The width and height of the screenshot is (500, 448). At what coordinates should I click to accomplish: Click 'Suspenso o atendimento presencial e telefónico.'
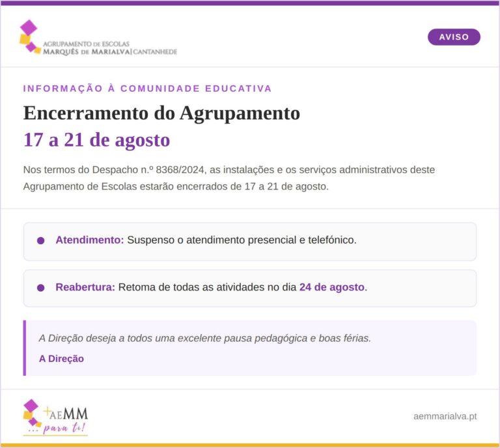(242, 240)
